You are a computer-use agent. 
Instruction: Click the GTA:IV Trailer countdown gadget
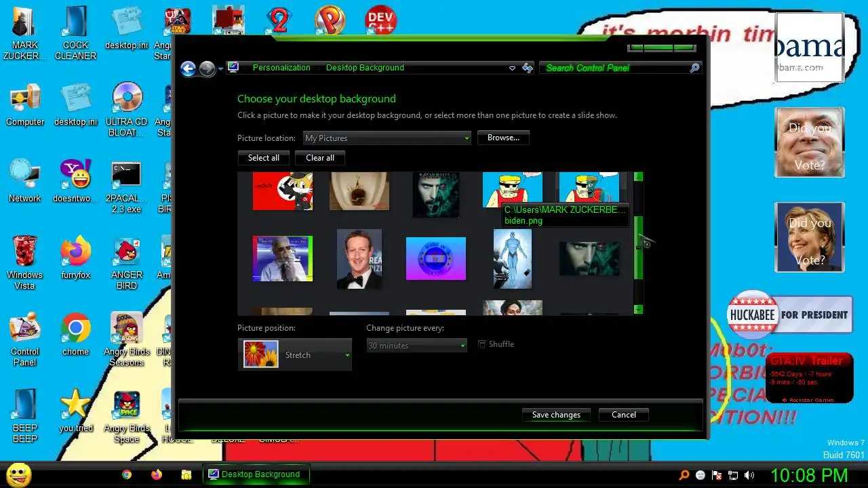pos(810,378)
